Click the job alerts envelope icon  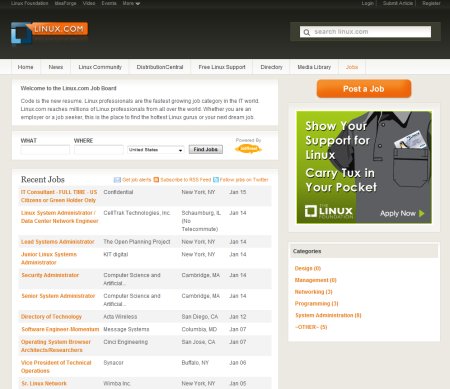[x=117, y=180]
